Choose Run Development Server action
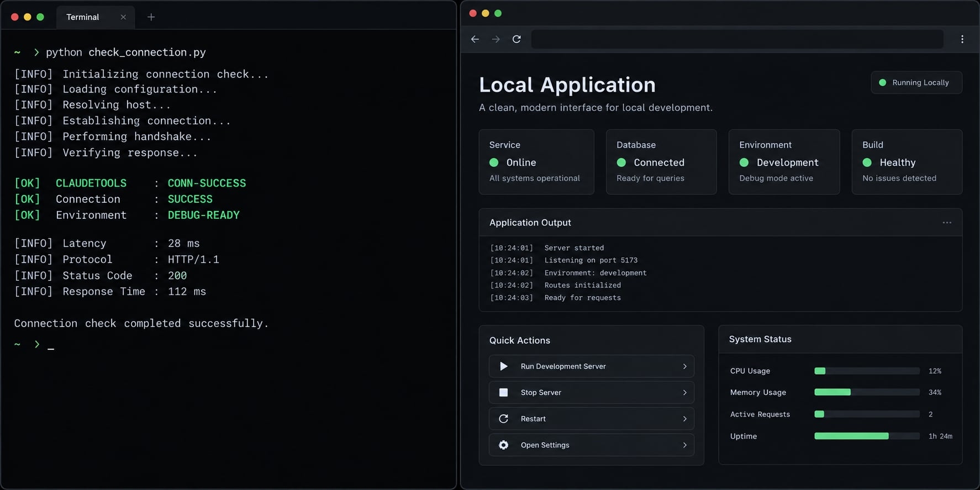 (591, 366)
